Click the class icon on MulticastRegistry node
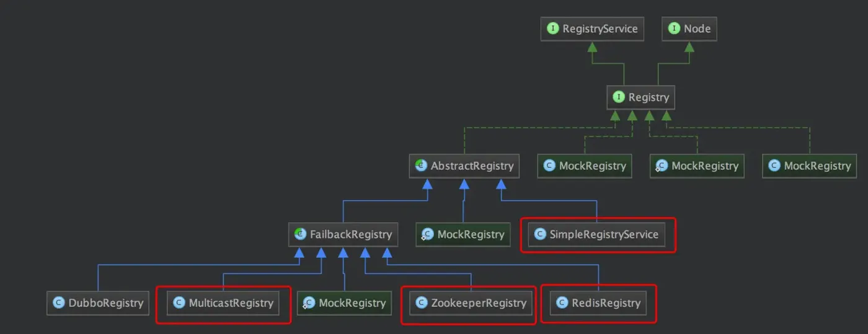Viewport: 868px width, 334px height. click(179, 303)
